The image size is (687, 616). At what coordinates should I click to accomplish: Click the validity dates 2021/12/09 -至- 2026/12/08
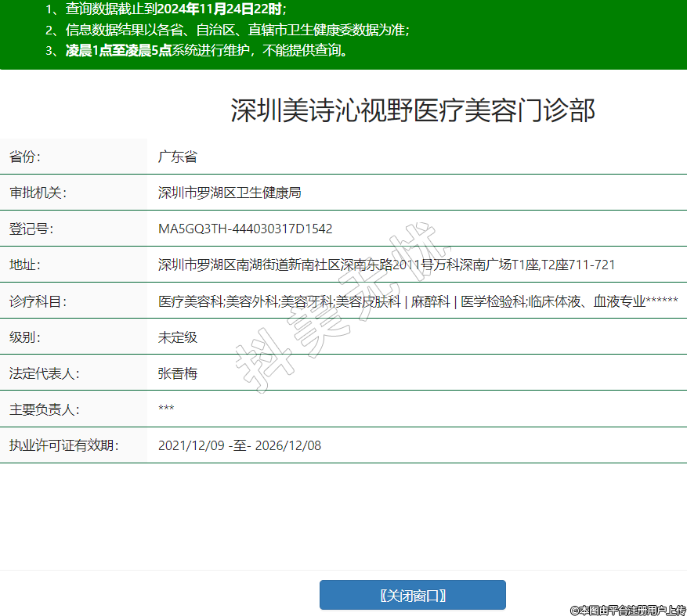click(239, 445)
